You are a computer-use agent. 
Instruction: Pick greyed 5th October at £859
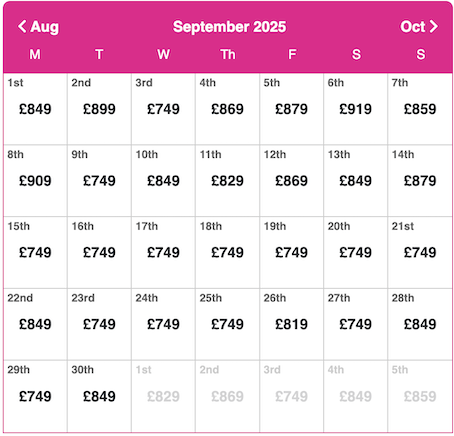pyautogui.click(x=420, y=396)
